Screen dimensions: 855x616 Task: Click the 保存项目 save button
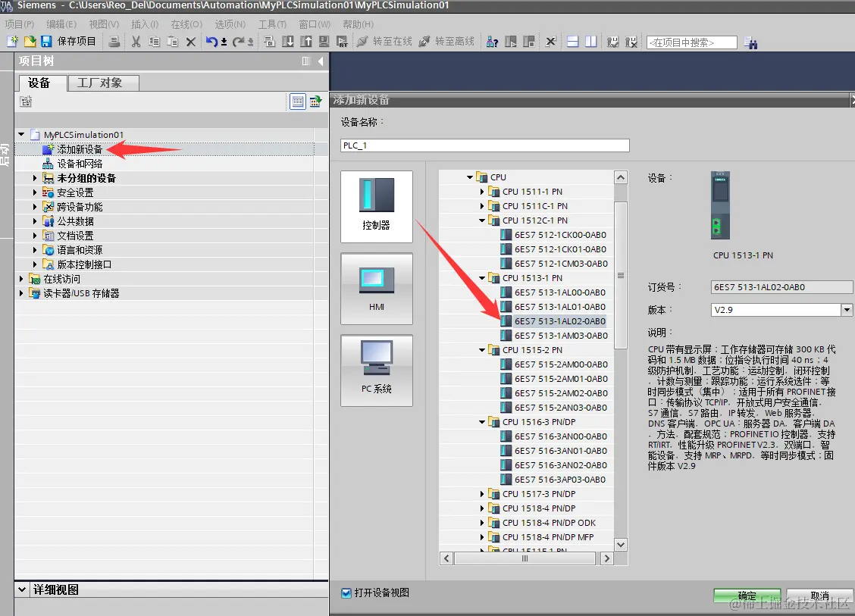[69, 42]
